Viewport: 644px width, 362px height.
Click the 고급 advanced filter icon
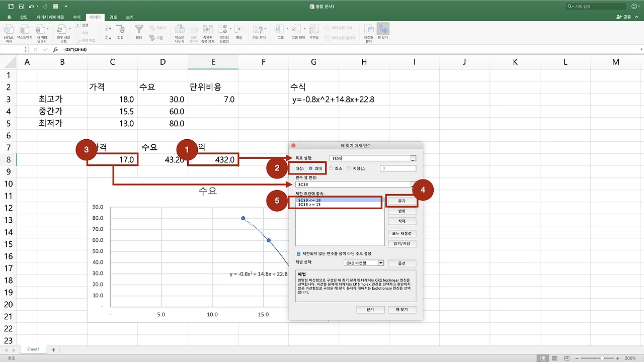[152, 37]
